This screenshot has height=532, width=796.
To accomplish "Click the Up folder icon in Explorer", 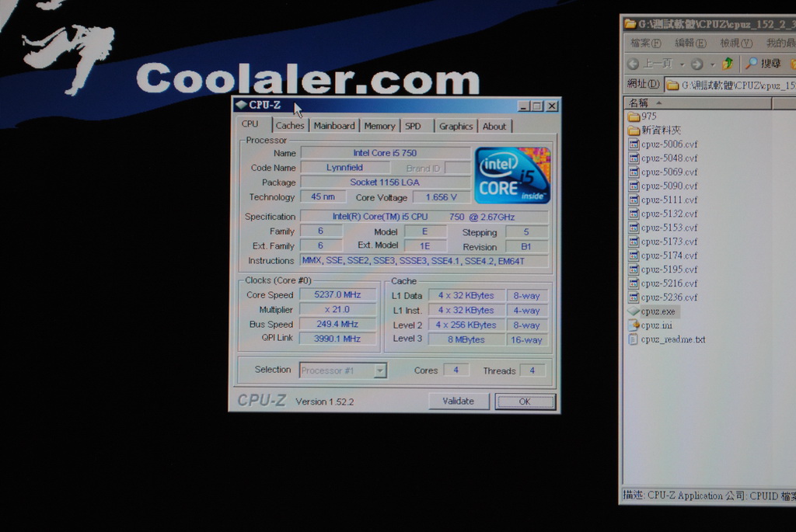I will coord(728,64).
